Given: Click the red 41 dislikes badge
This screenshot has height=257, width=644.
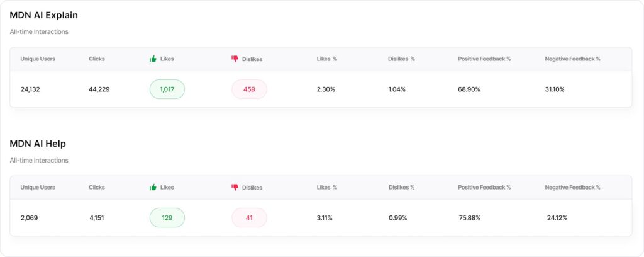Looking at the screenshot, I should 249,218.
